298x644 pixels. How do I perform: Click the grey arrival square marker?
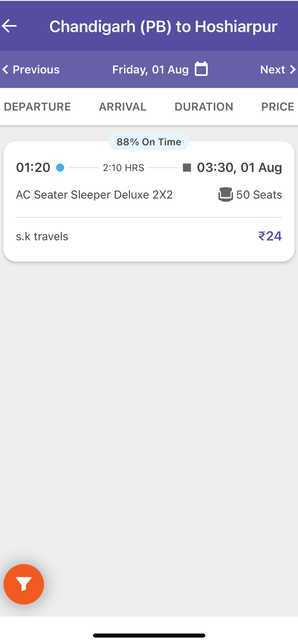187,168
